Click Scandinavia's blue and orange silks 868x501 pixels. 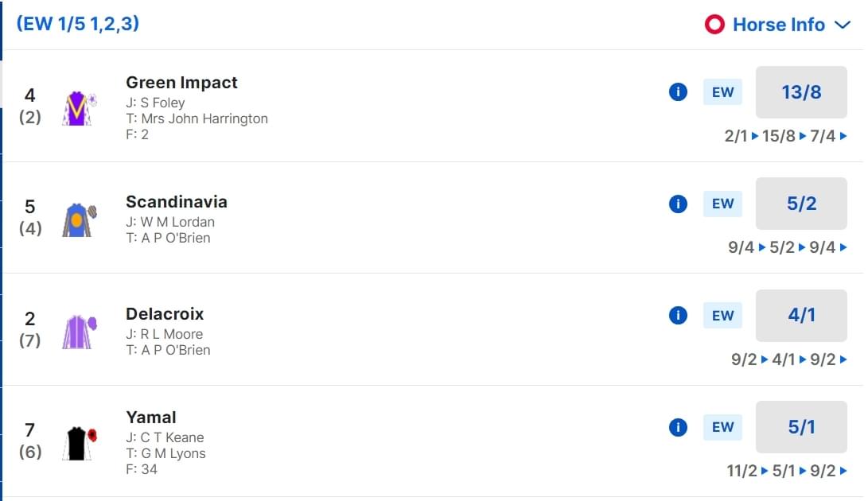pyautogui.click(x=78, y=219)
